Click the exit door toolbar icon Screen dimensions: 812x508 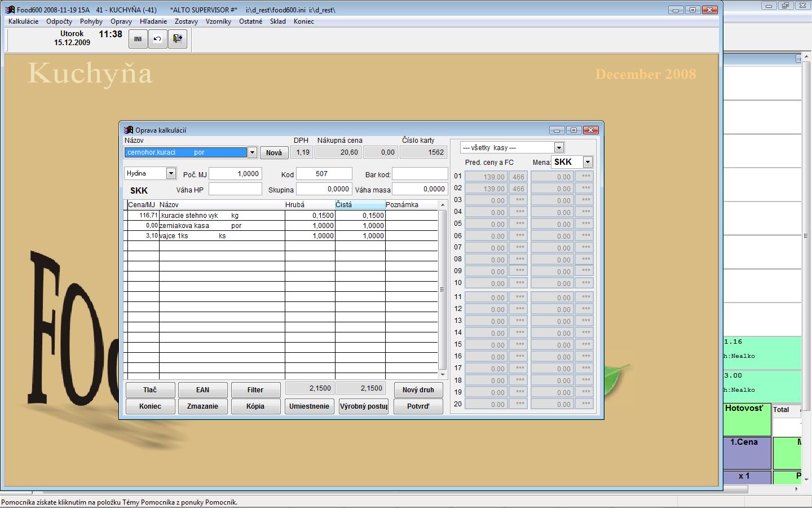click(x=178, y=39)
